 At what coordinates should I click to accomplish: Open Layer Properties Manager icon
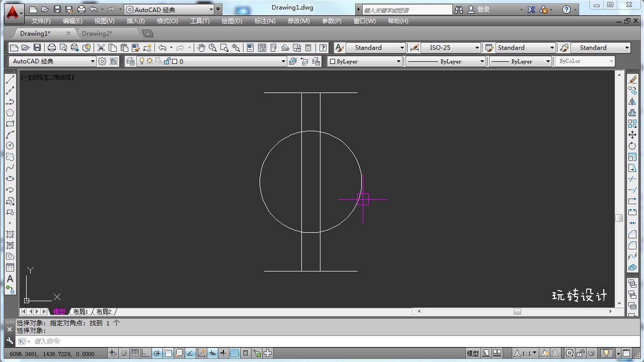coord(130,61)
